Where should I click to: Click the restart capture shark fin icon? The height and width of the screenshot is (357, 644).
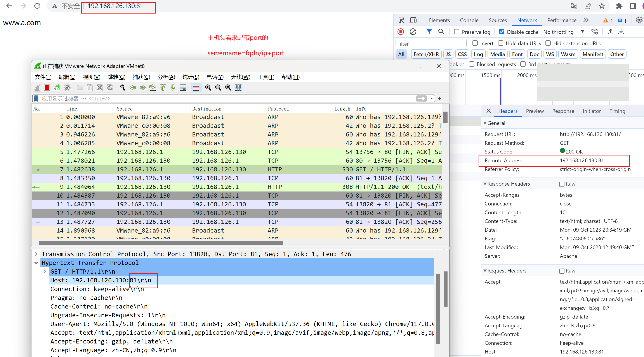pyautogui.click(x=57, y=87)
